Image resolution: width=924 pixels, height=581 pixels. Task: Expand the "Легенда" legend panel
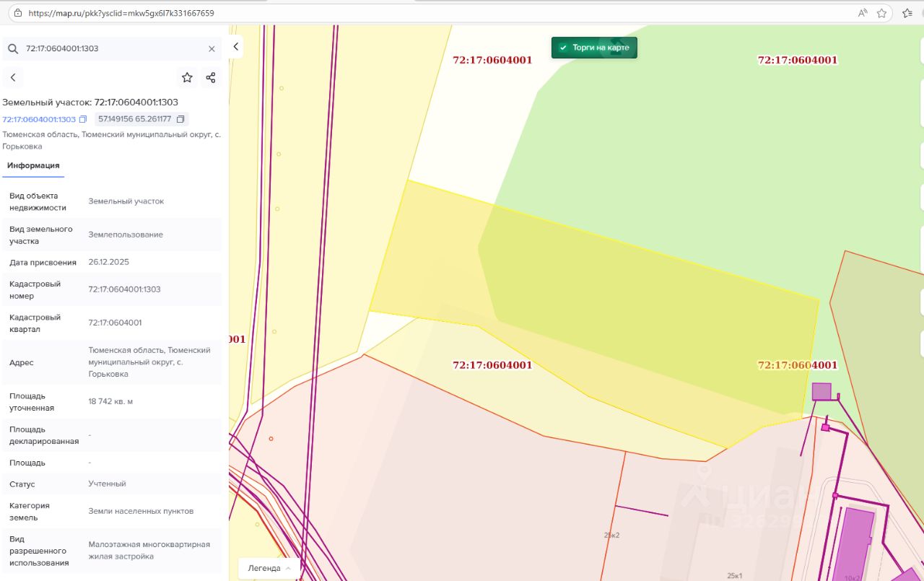pyautogui.click(x=269, y=568)
